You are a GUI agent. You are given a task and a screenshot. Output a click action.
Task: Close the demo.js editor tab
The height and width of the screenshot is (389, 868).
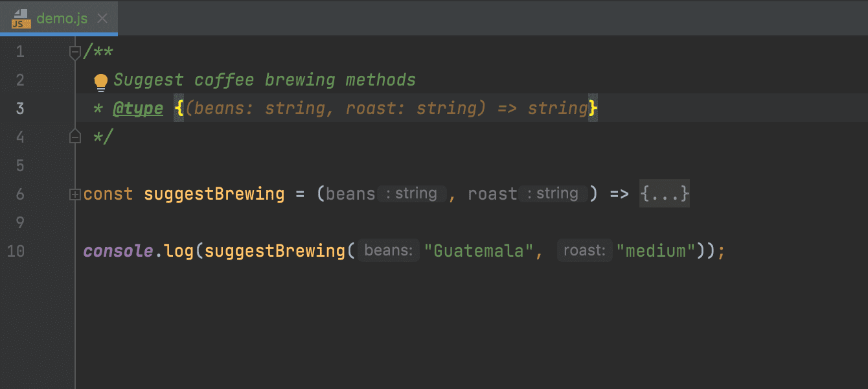coord(102,18)
